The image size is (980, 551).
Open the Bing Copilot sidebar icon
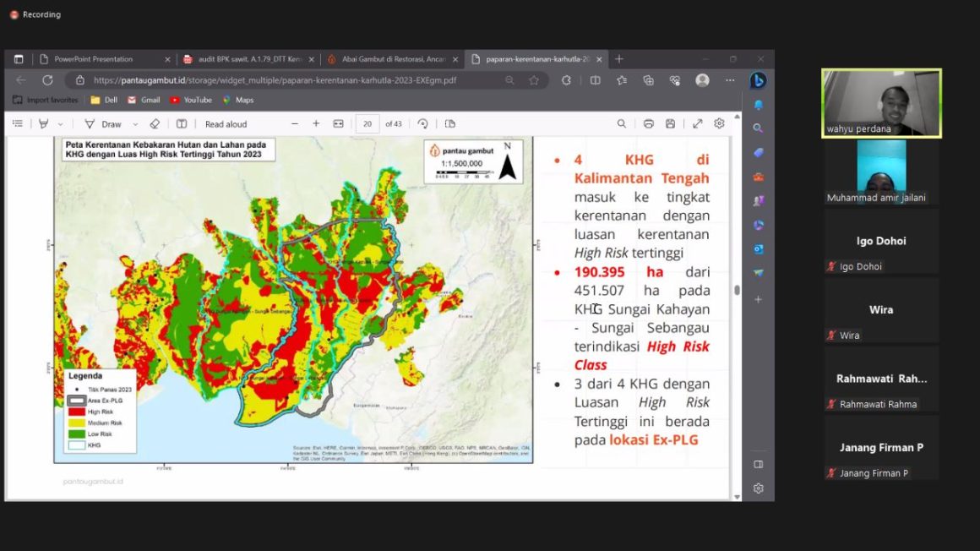point(758,80)
